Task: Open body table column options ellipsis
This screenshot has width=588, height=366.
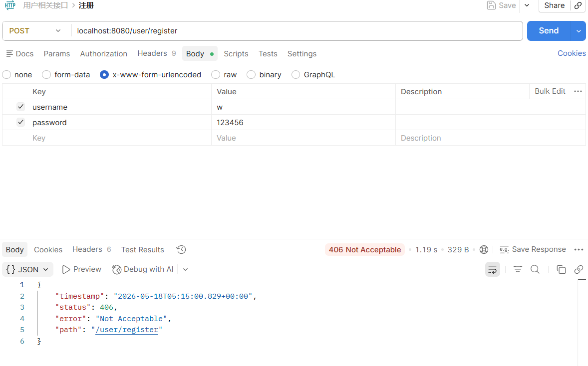Action: point(578,91)
